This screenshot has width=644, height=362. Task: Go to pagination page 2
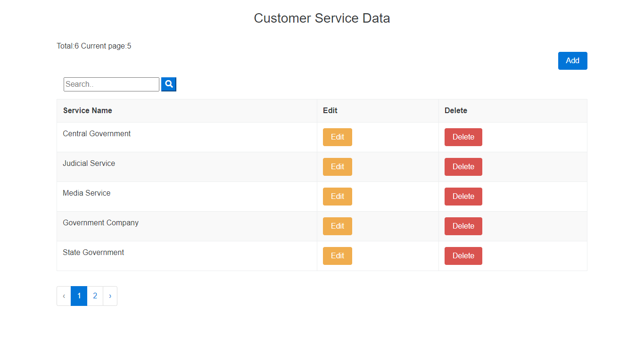[95, 296]
